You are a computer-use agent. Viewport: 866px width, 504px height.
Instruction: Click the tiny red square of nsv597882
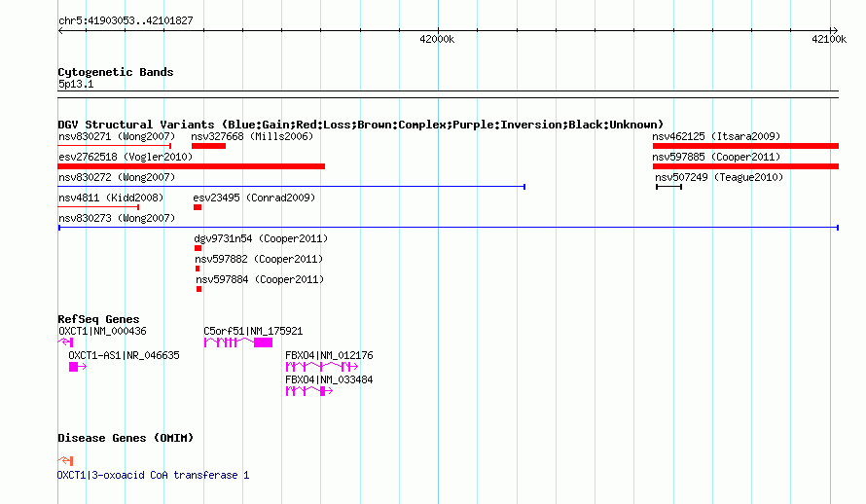point(198,269)
